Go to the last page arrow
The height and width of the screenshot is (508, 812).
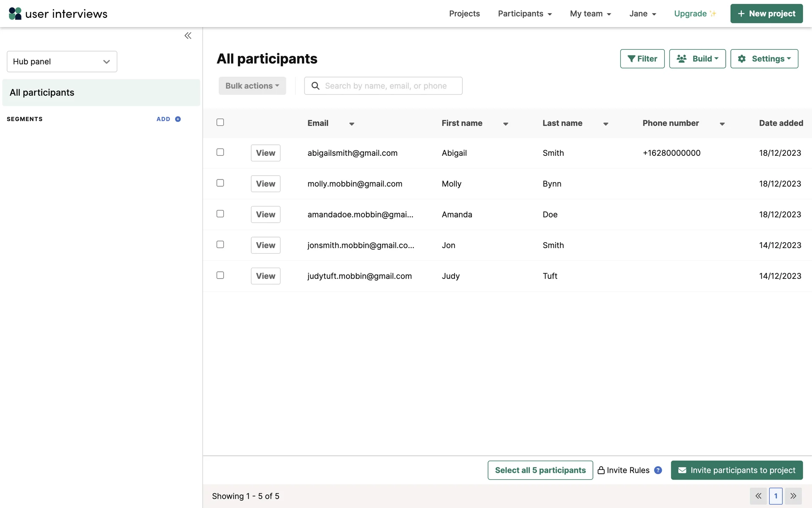coord(793,496)
